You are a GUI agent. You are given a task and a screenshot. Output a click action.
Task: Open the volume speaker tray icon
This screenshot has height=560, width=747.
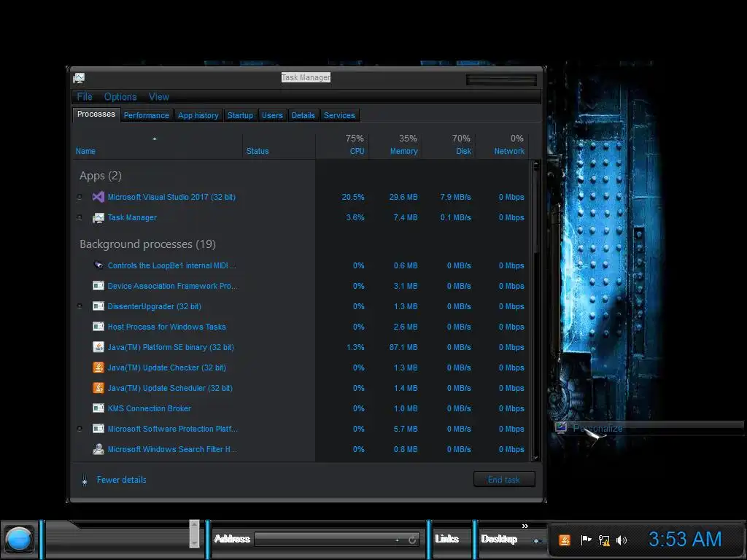point(622,540)
